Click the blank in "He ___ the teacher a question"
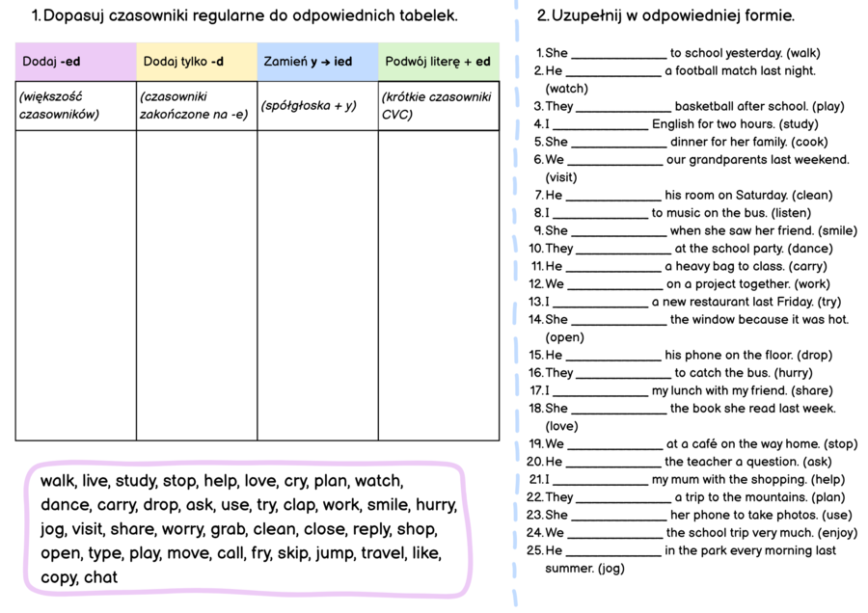This screenshot has width=868, height=613. click(x=614, y=464)
